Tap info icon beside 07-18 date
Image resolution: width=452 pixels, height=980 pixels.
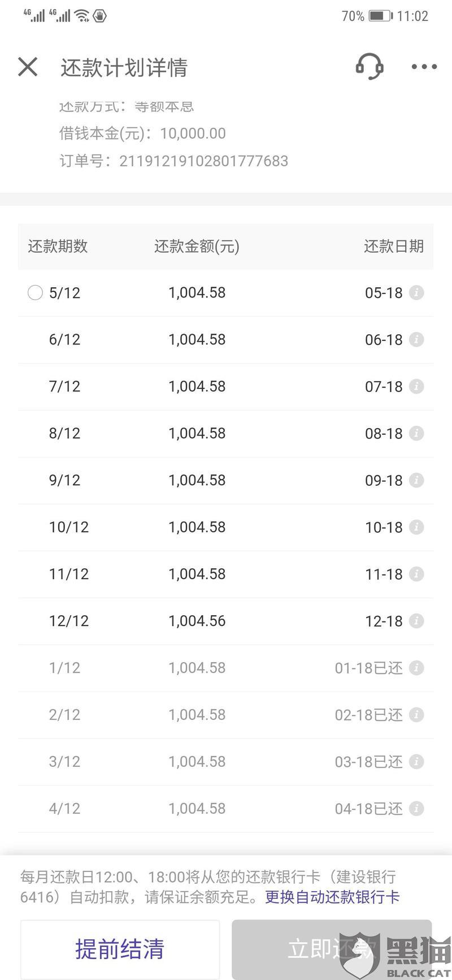[x=416, y=386]
